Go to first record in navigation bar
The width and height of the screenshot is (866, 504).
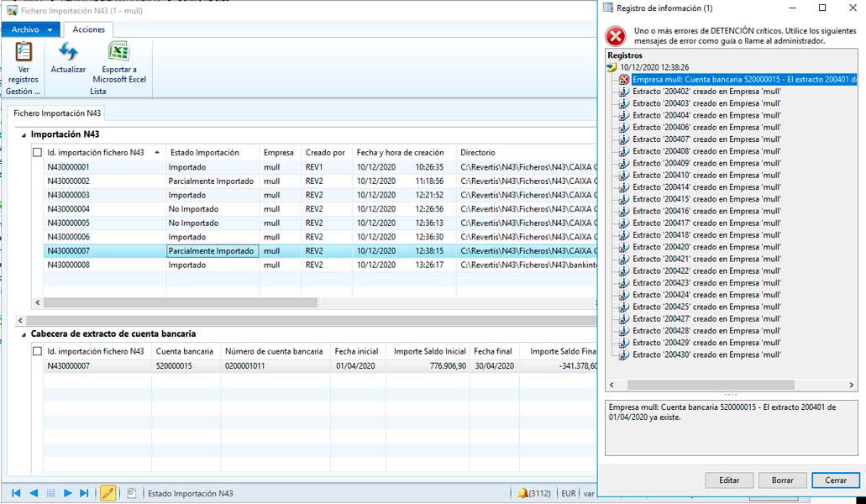[x=16, y=493]
